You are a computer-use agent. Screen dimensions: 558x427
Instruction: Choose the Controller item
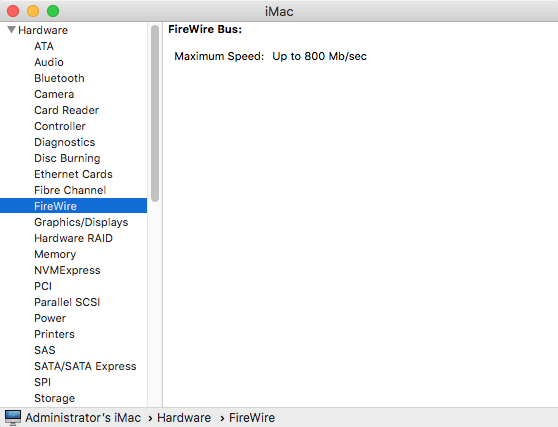(60, 126)
